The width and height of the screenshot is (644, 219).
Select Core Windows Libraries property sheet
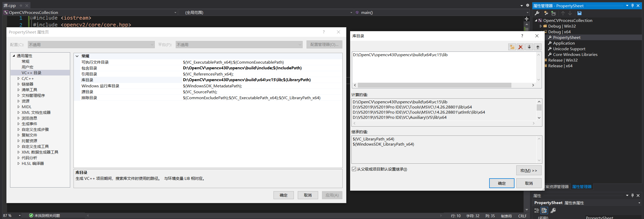(575, 54)
